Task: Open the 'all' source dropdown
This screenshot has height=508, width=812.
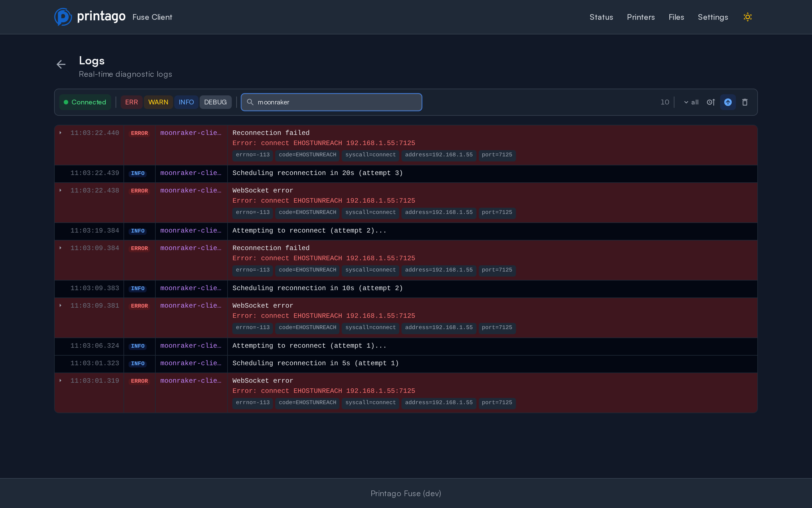Action: coord(691,102)
